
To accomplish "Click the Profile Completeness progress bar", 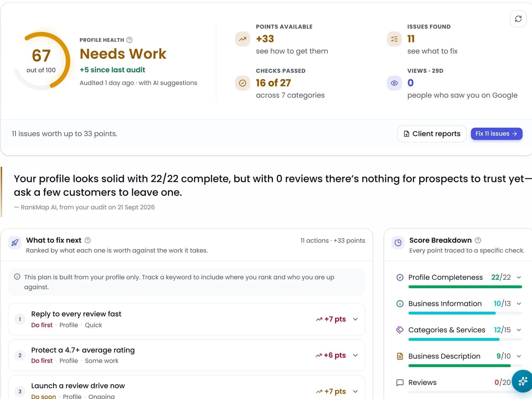I will tap(465, 287).
